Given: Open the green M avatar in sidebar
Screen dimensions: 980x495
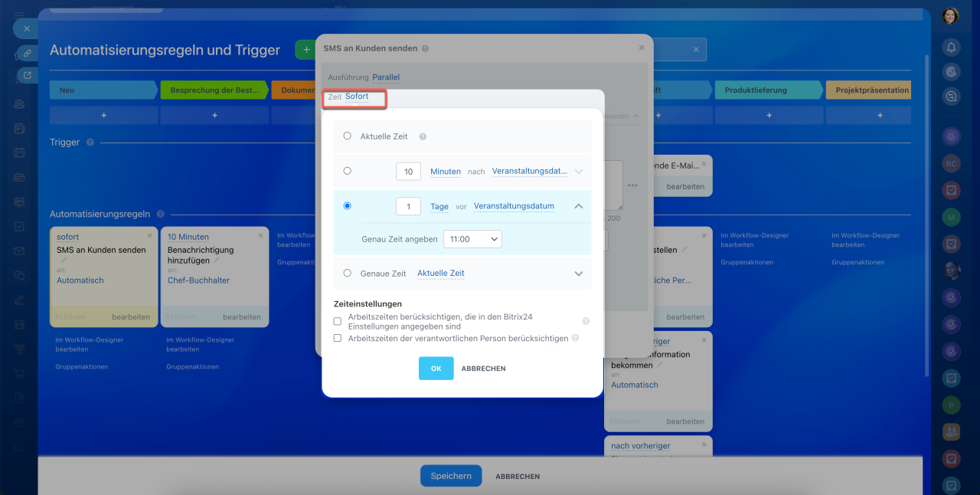Looking at the screenshot, I should (951, 217).
